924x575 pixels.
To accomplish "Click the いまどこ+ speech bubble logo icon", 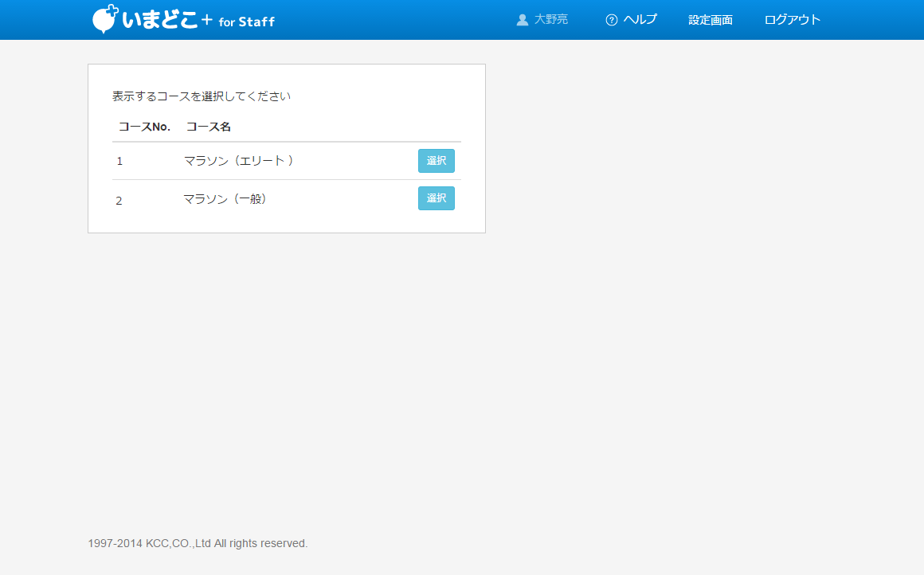I will tap(105, 19).
